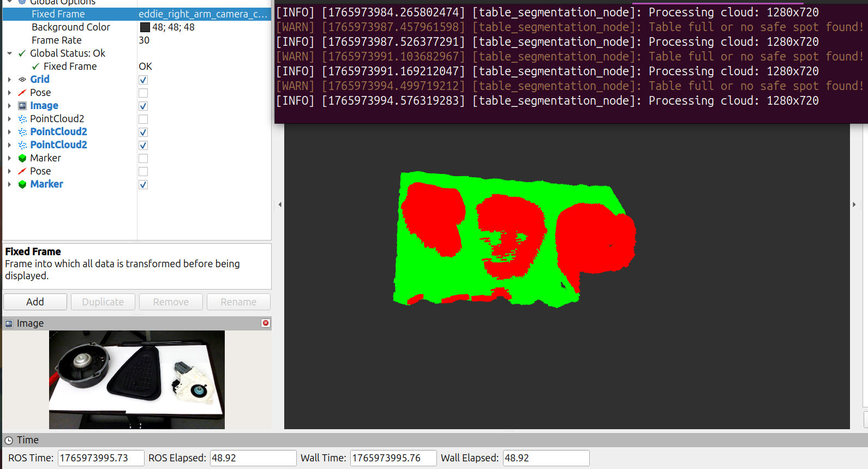The width and height of the screenshot is (868, 469).
Task: Click the right arrow handle of 3D view
Action: [x=854, y=205]
